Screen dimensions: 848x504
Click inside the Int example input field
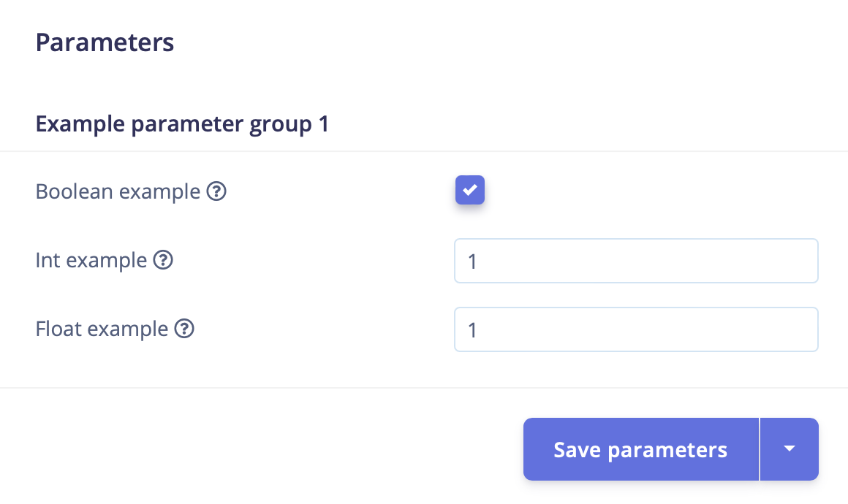pyautogui.click(x=636, y=261)
